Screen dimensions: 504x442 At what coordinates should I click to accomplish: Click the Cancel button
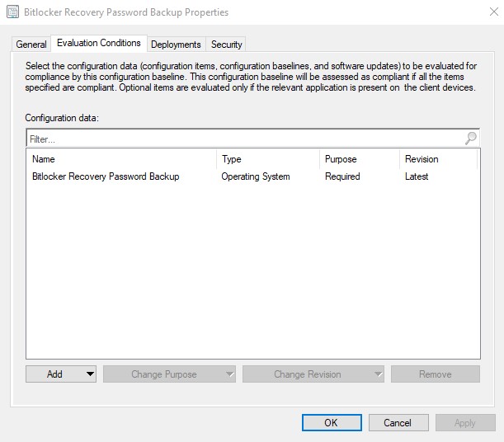coord(398,422)
